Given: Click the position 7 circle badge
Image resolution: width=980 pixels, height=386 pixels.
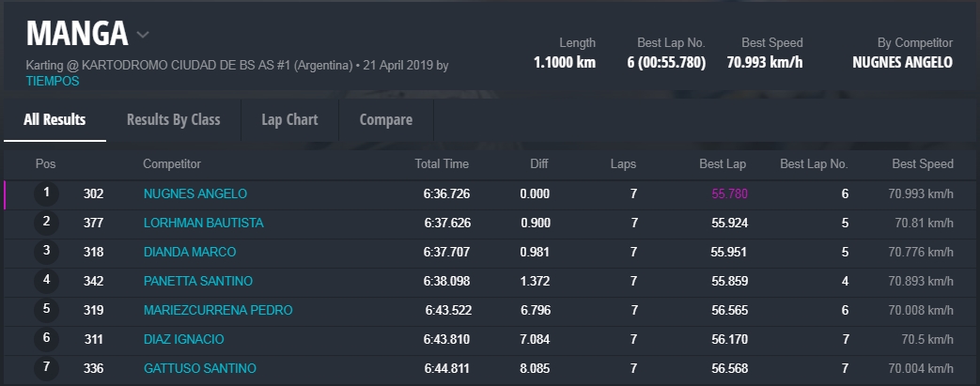Looking at the screenshot, I should tap(46, 368).
